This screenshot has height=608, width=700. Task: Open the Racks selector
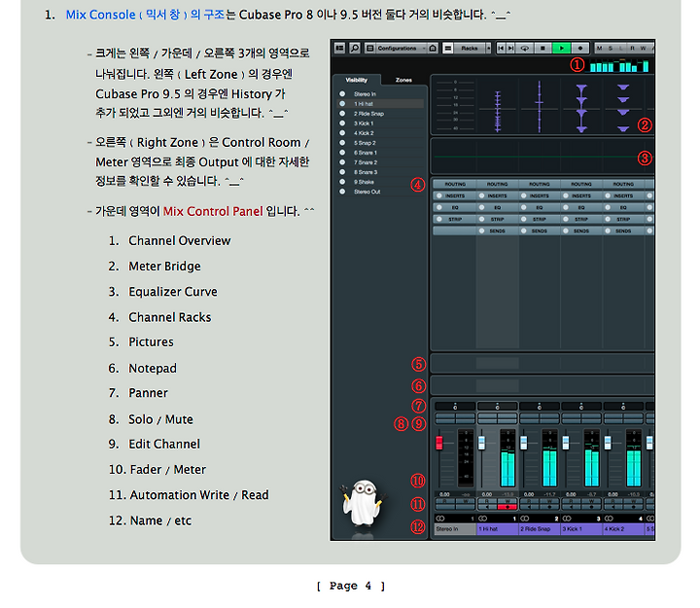(x=470, y=49)
